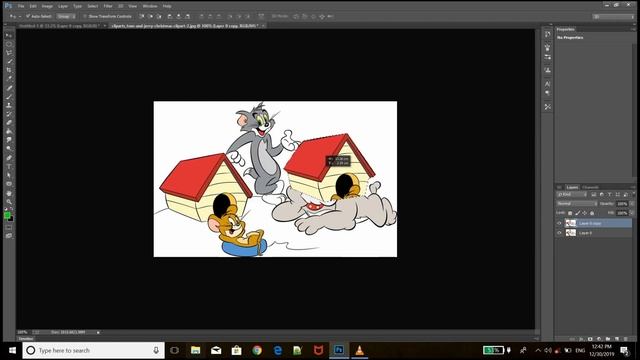640x360 pixels.
Task: Click the background black color swatch
Action: (x=11, y=220)
